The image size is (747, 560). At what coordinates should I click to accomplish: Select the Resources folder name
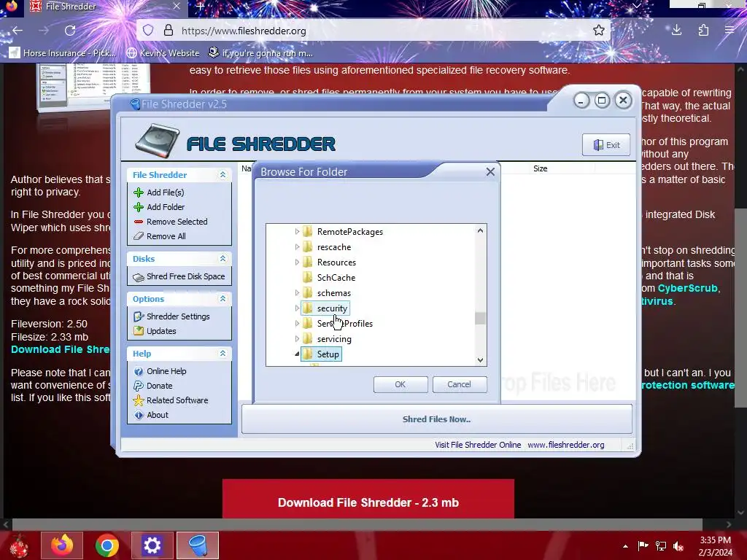pos(336,262)
